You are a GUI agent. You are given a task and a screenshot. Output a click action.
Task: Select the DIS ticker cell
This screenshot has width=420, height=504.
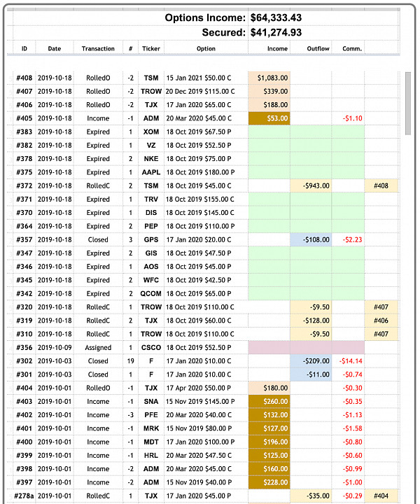click(x=151, y=213)
